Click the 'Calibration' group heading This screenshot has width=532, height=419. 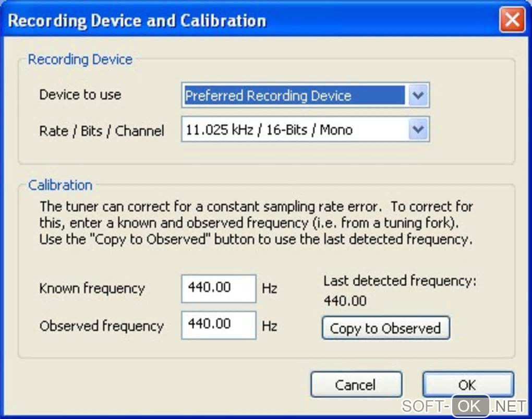click(60, 185)
